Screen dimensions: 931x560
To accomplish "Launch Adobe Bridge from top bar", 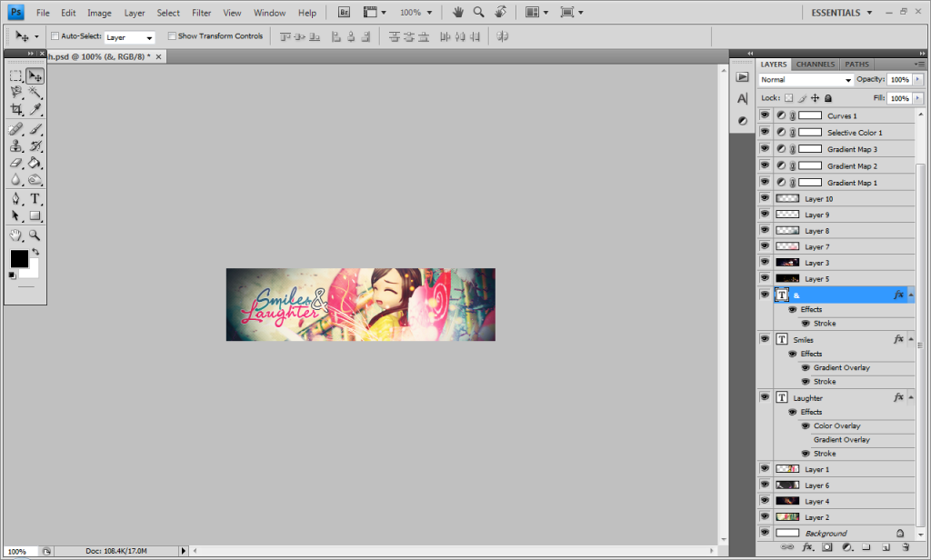I will [344, 13].
